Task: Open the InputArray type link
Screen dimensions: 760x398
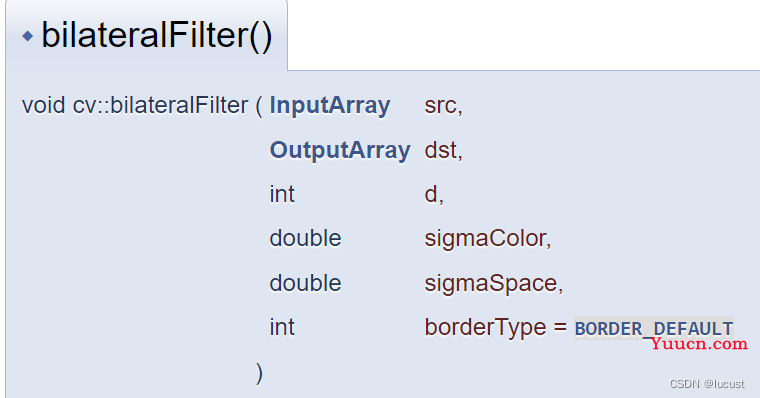Action: [x=330, y=106]
